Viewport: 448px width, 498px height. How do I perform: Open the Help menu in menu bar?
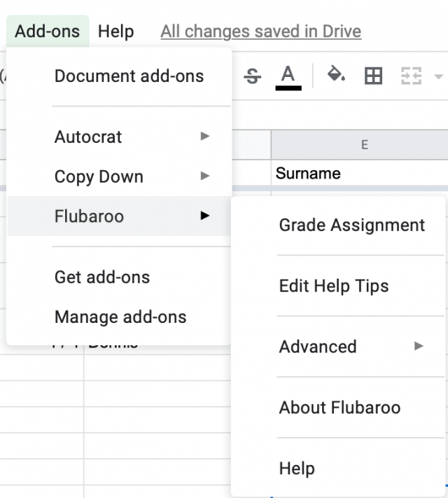pyautogui.click(x=116, y=31)
